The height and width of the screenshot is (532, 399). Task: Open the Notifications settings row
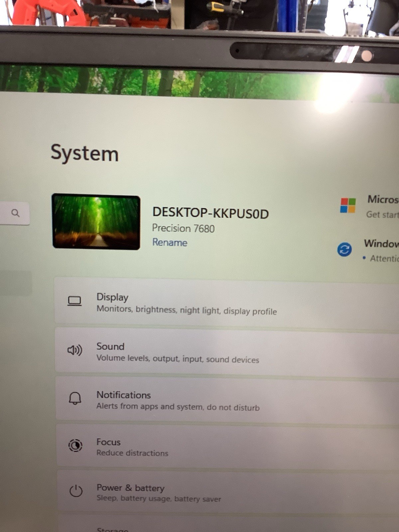click(227, 400)
